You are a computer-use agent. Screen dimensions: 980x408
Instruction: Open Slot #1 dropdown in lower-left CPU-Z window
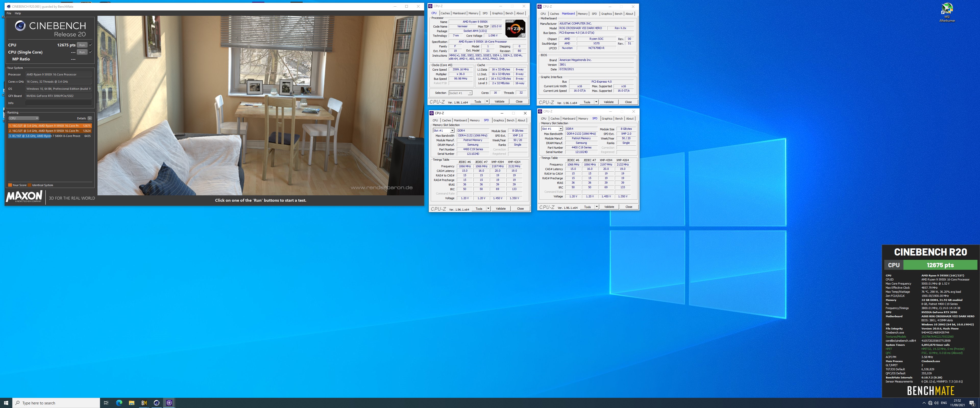pos(444,130)
